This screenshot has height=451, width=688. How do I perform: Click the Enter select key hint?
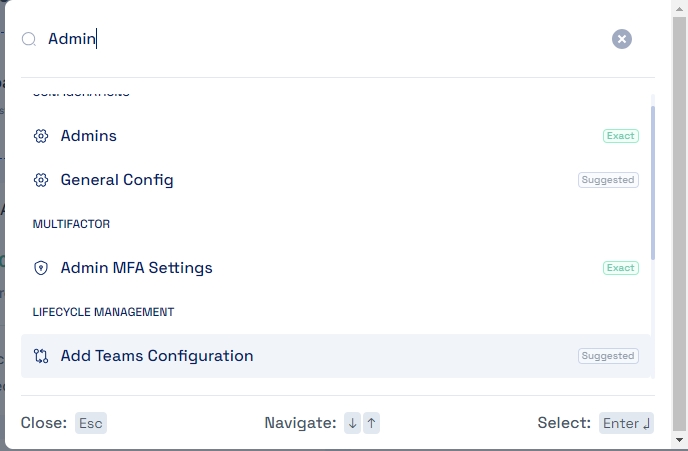tap(627, 423)
